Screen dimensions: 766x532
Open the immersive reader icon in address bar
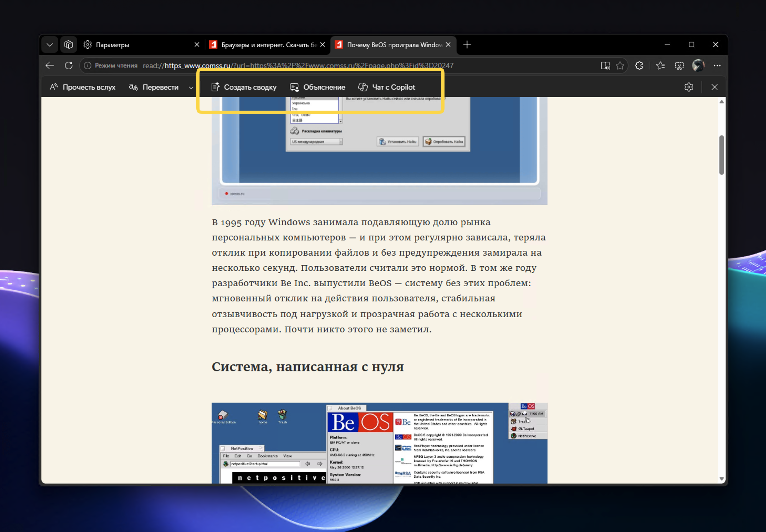pyautogui.click(x=606, y=65)
